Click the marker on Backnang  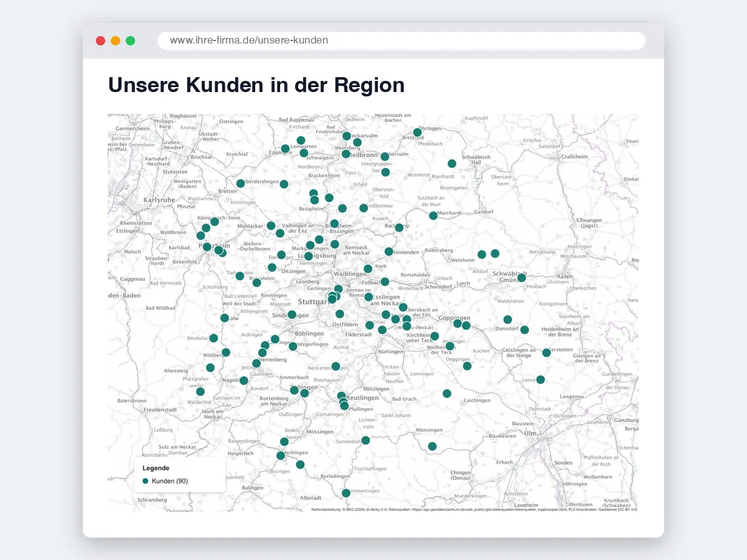(399, 228)
